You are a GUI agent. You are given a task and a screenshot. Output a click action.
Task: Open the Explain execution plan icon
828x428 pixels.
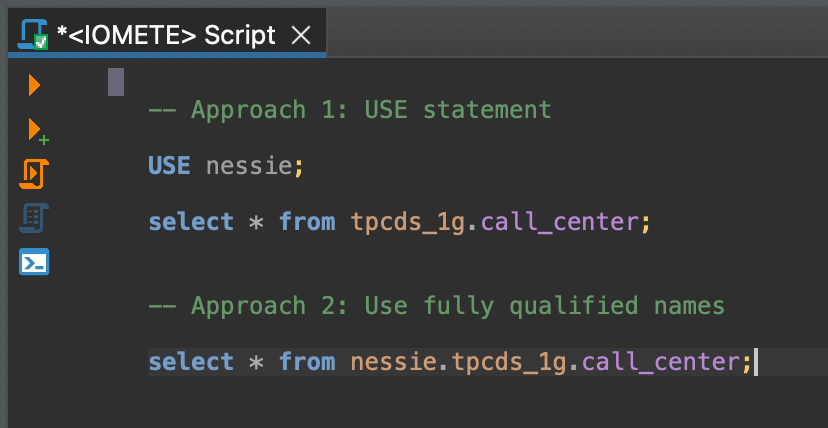(x=34, y=217)
